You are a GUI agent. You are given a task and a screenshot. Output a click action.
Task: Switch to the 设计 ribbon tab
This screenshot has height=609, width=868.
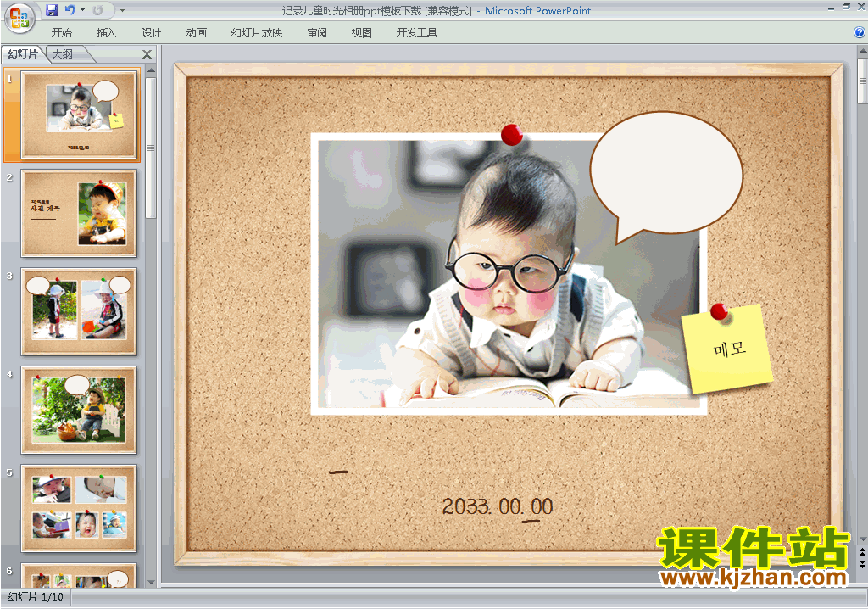151,33
